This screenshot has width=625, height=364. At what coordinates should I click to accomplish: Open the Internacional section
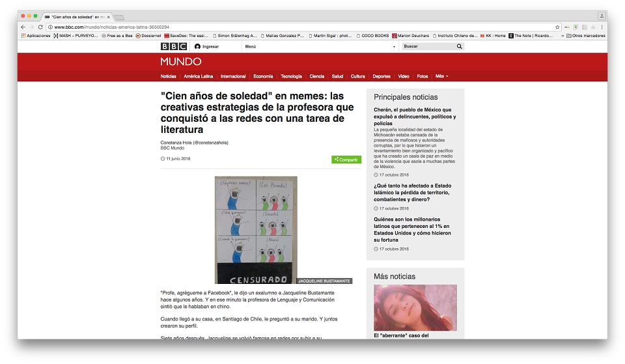click(x=233, y=77)
